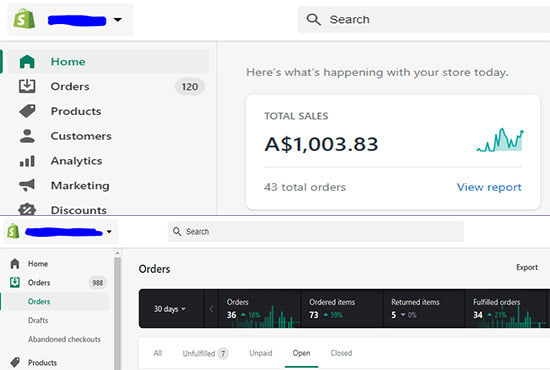Click the Orders page heading
Image resolution: width=550 pixels, height=370 pixels.
pos(154,269)
